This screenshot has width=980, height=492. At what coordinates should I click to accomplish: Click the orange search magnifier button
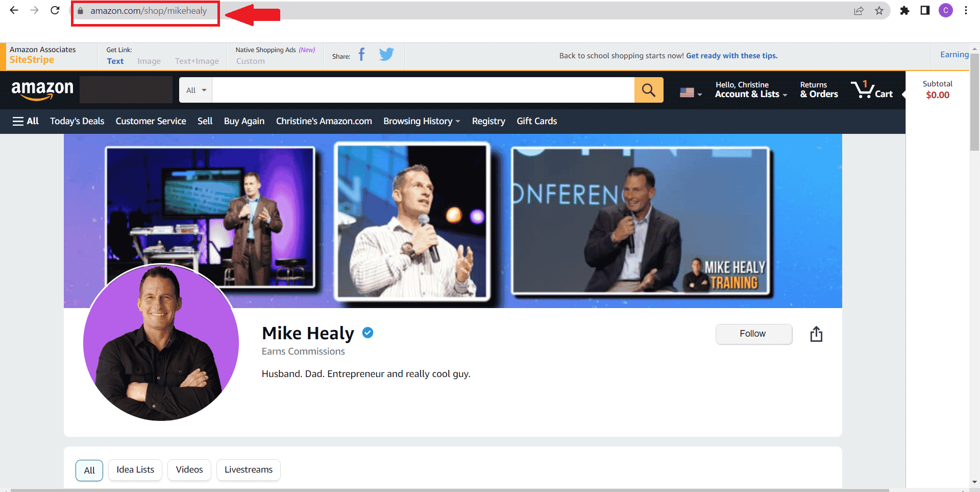point(649,90)
